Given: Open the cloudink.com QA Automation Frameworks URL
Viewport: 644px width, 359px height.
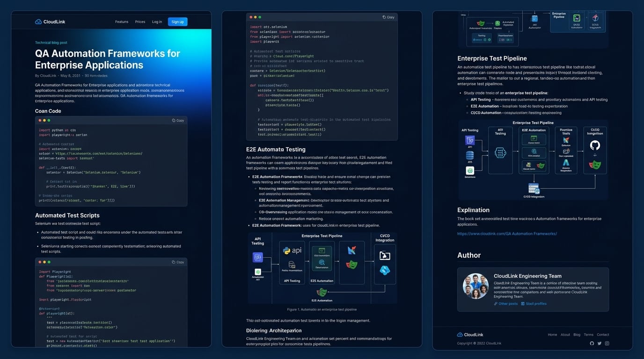Looking at the screenshot, I should 507,233.
